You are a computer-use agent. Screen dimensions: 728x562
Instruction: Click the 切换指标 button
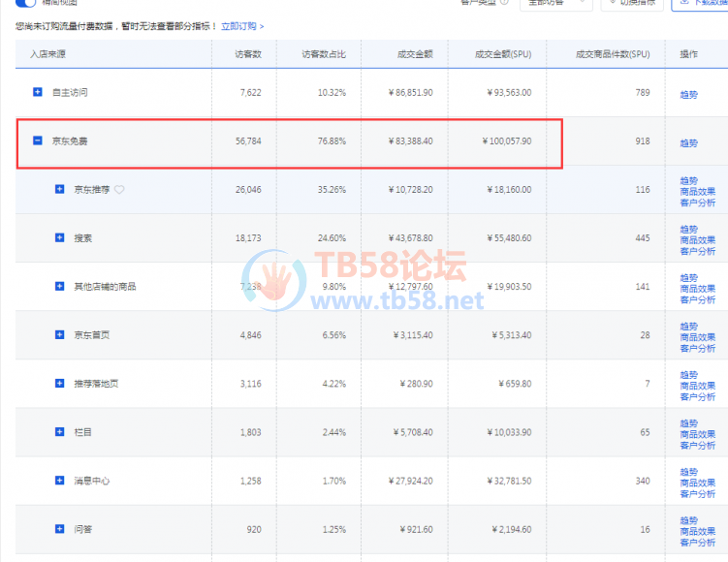[632, 4]
